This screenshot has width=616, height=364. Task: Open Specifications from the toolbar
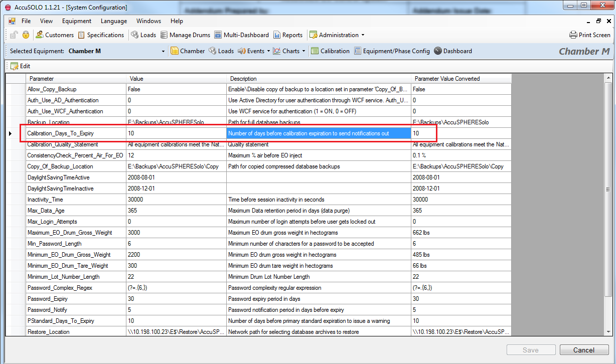coord(101,35)
